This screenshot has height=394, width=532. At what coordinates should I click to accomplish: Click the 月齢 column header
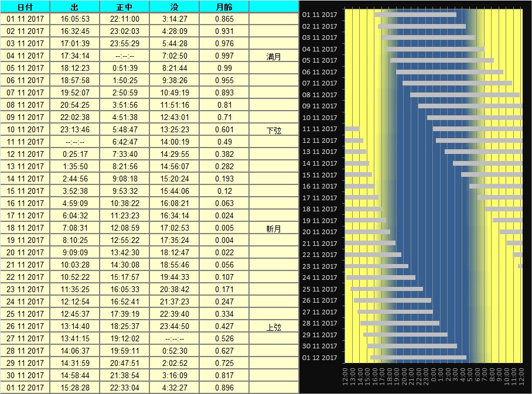224,6
